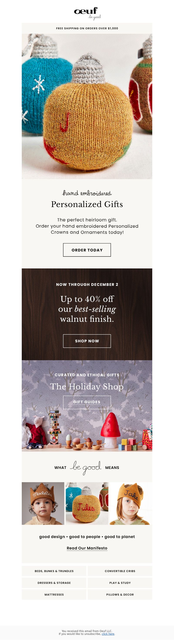Click the unsubscribe click here link
Viewport: 174px width, 644px height.
(x=108, y=634)
